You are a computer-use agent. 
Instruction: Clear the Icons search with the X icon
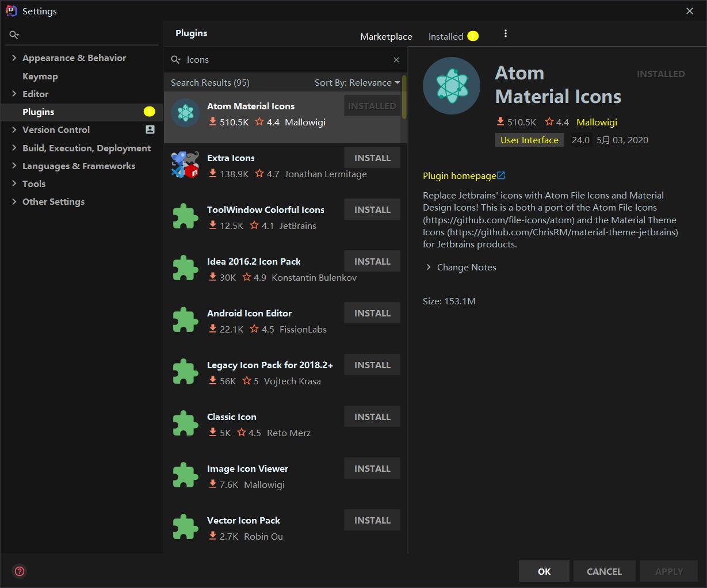[396, 60]
